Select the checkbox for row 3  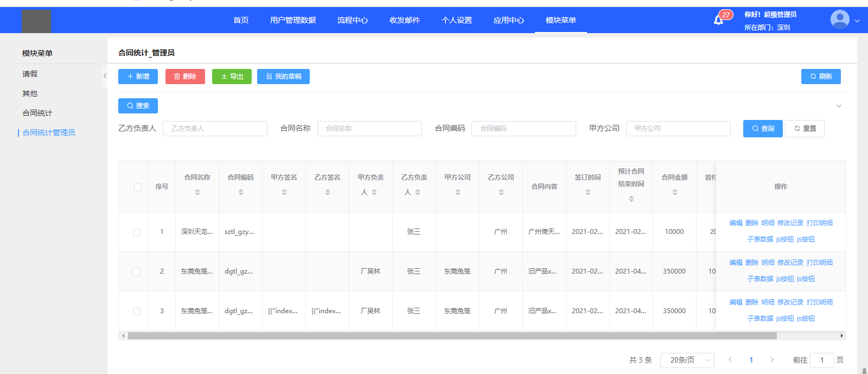point(137,312)
